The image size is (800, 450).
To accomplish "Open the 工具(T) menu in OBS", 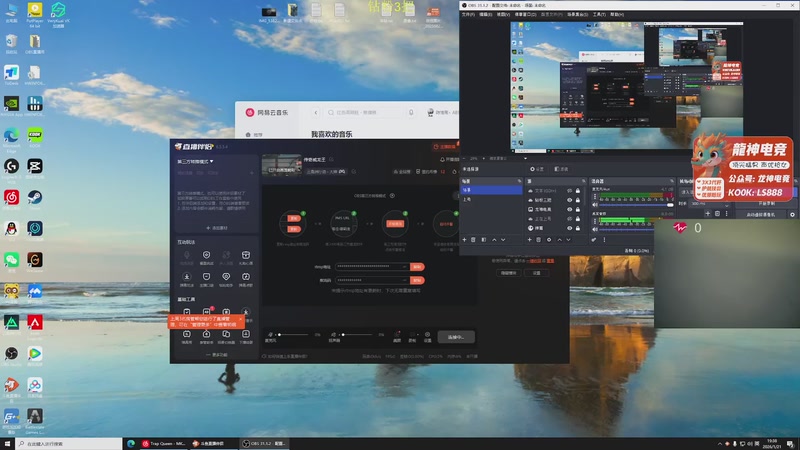I will pyautogui.click(x=599, y=14).
